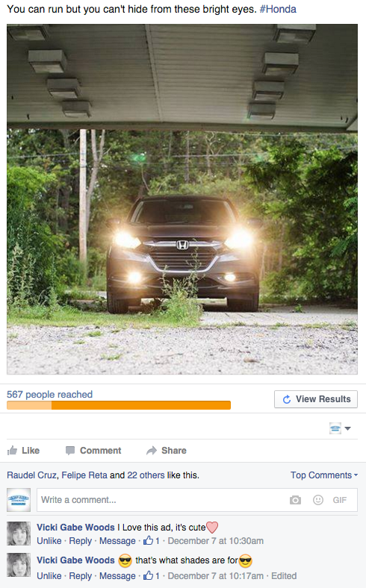
Task: Unlike the 'I Love this ad' comment
Action: tap(49, 541)
